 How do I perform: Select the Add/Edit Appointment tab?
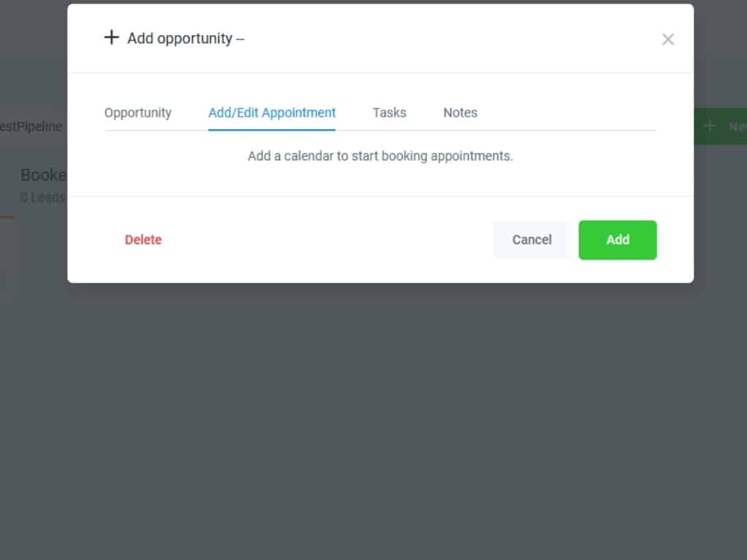tap(272, 113)
